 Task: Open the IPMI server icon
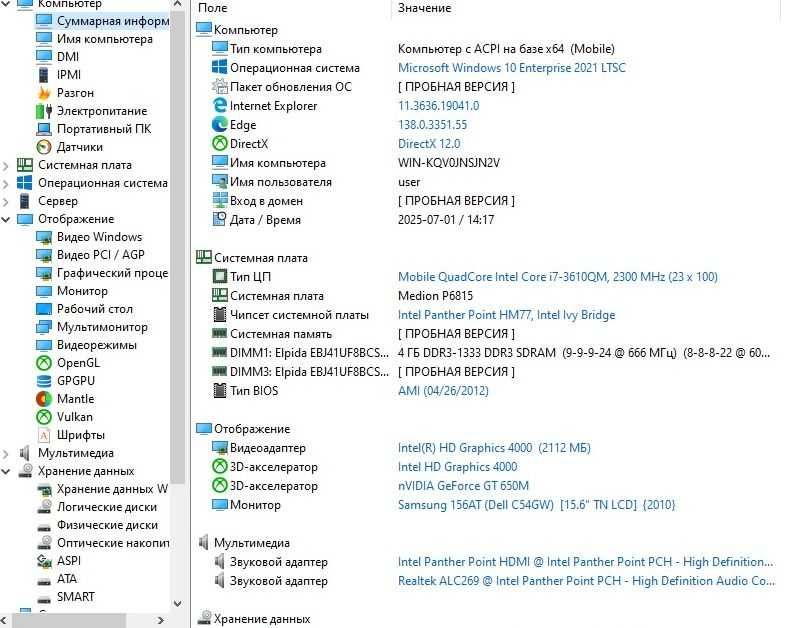point(44,75)
